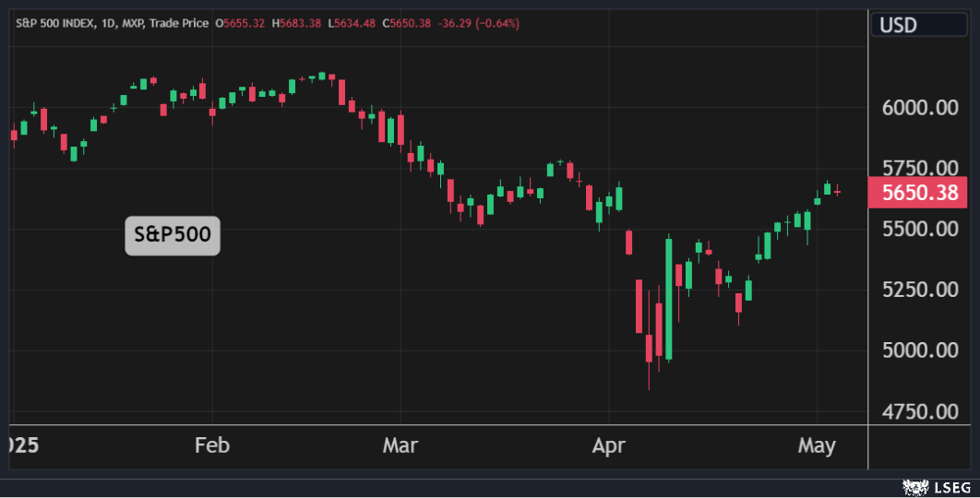The height and width of the screenshot is (498, 980).
Task: Select the Feb label on time axis
Action: pos(211,446)
